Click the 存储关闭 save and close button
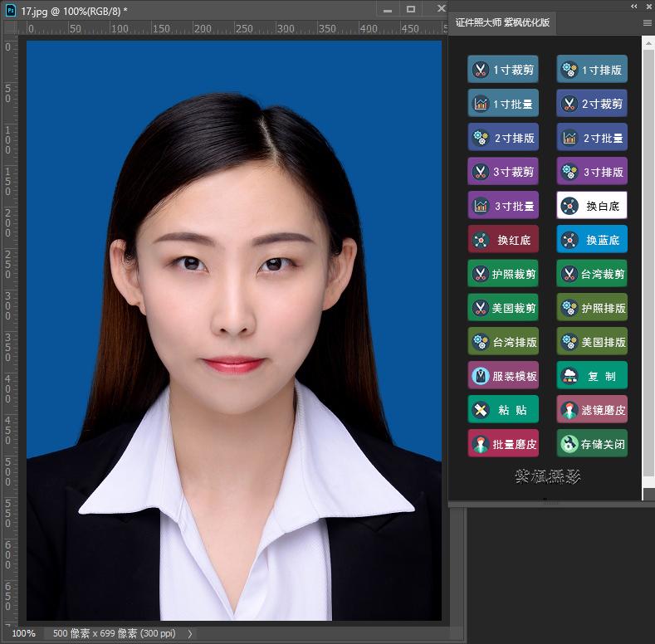This screenshot has width=655, height=644. click(x=592, y=443)
